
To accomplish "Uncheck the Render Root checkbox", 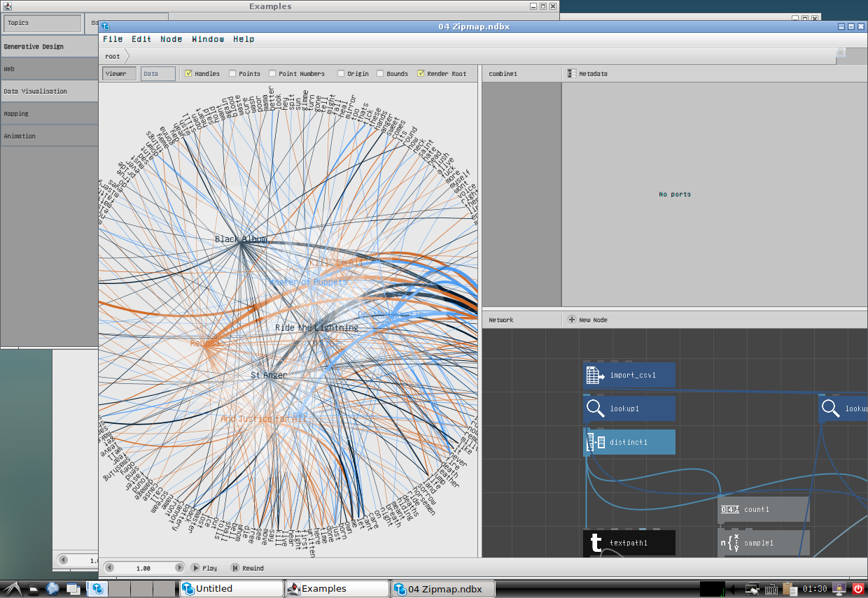I will 421,73.
